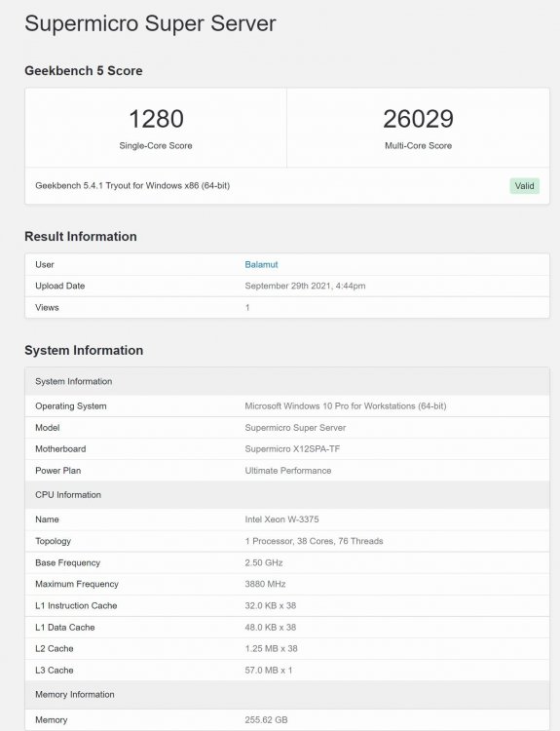This screenshot has height=731, width=560.
Task: Click the Motherboard row label
Action: pyautogui.click(x=60, y=449)
